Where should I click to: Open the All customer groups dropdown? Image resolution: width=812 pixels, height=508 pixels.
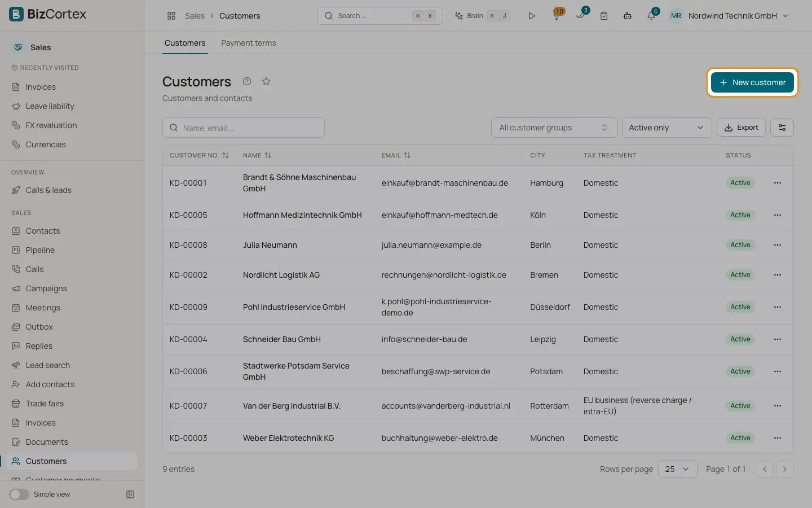coord(554,128)
